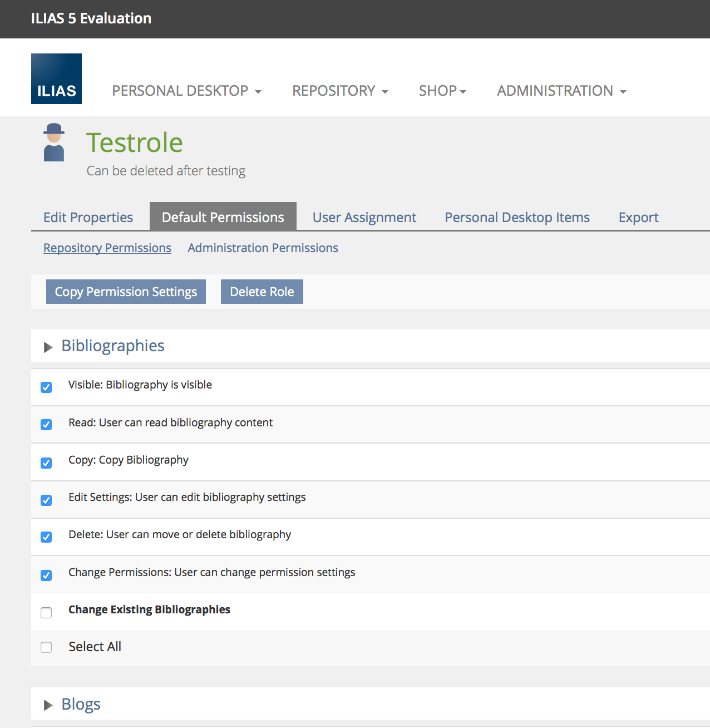Disable the Copy Bibliography permission
The height and width of the screenshot is (728, 710).
point(46,463)
